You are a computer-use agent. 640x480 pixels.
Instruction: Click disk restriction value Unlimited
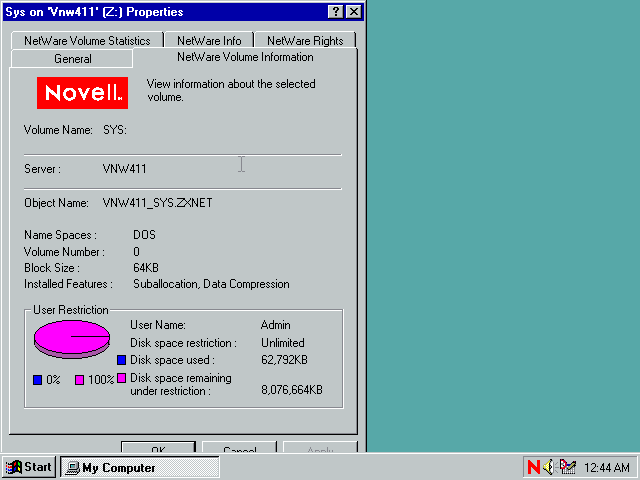(283, 343)
